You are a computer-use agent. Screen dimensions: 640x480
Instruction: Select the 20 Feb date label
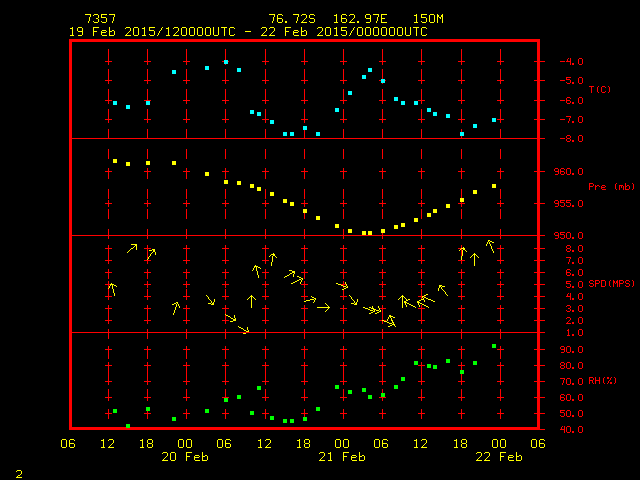point(185,456)
